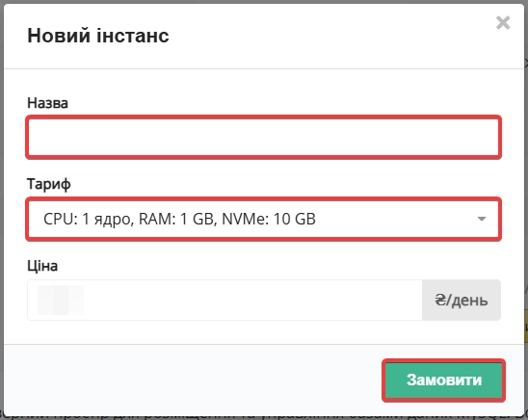Click the Тариф field label
This screenshot has width=528, height=420.
[49, 184]
